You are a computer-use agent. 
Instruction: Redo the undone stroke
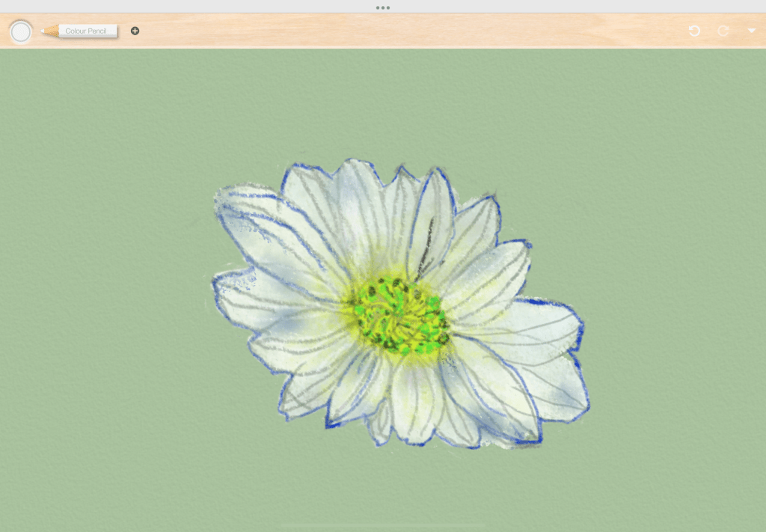pyautogui.click(x=723, y=31)
